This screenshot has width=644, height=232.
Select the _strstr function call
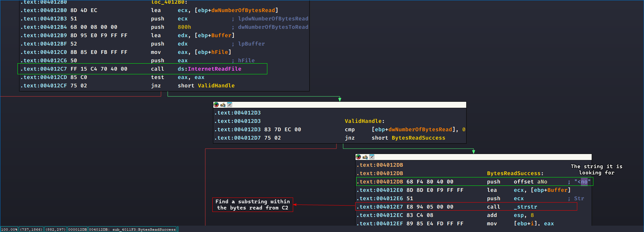click(x=527, y=207)
